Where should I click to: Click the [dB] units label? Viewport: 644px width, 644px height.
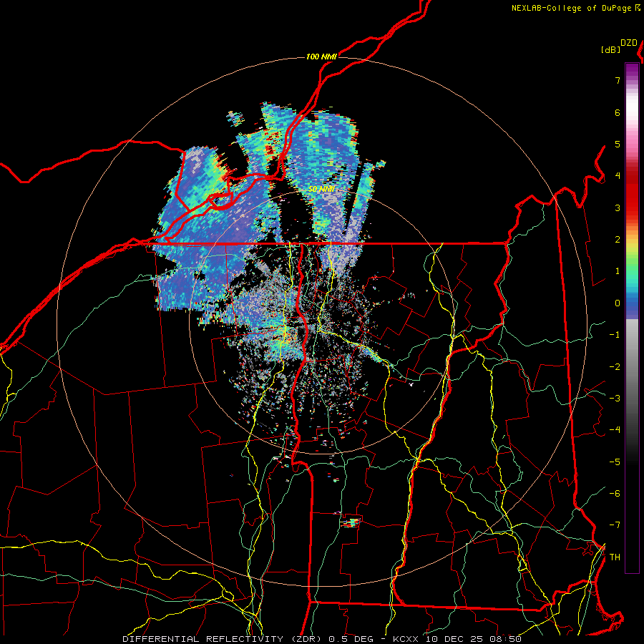point(610,50)
